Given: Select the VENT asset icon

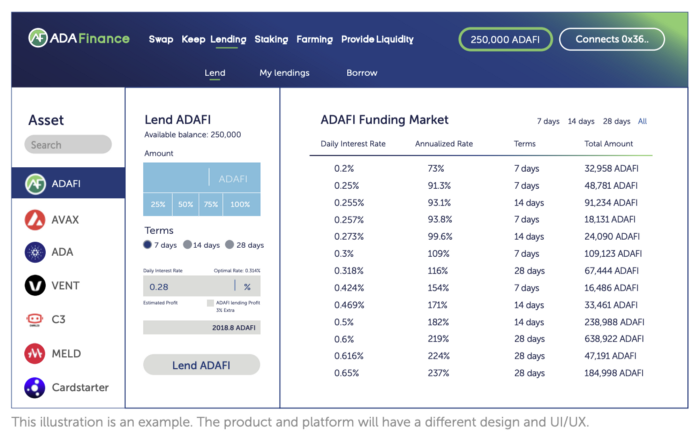Looking at the screenshot, I should [35, 286].
